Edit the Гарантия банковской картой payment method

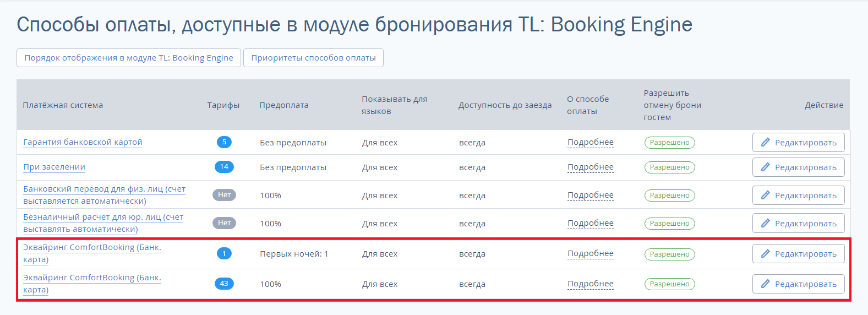tap(799, 143)
